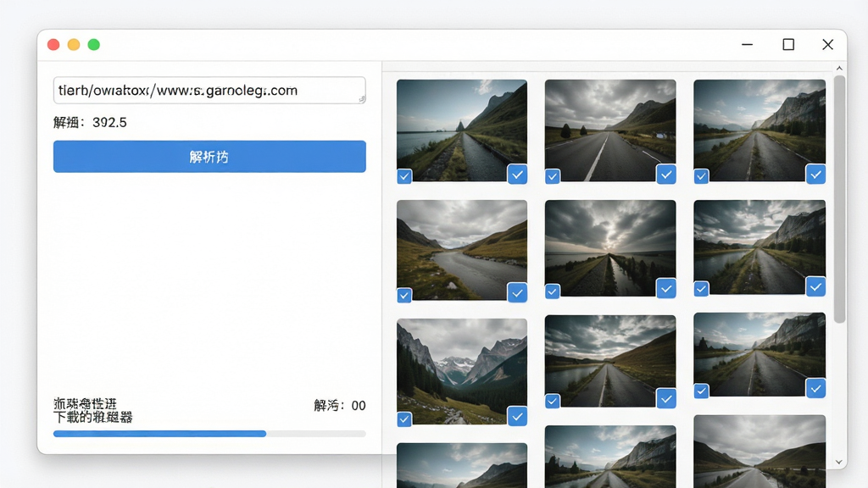868x488 pixels.
Task: Click the scrollbar down arrow in gallery
Action: point(839,462)
